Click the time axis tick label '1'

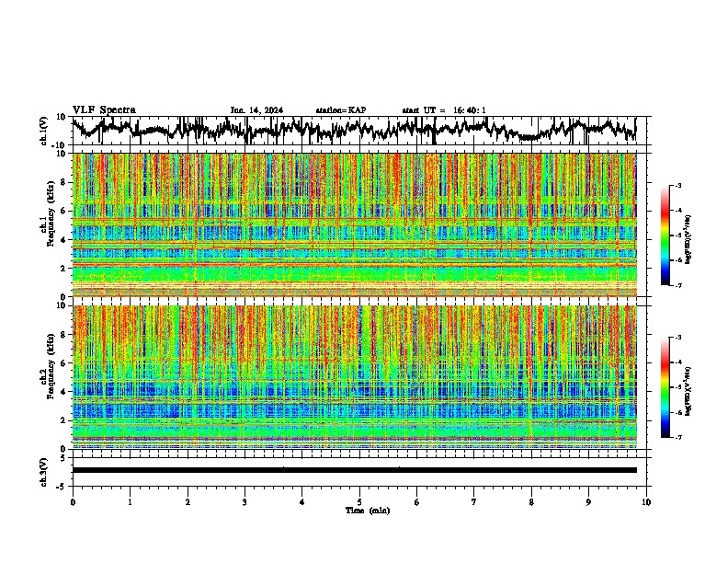130,502
